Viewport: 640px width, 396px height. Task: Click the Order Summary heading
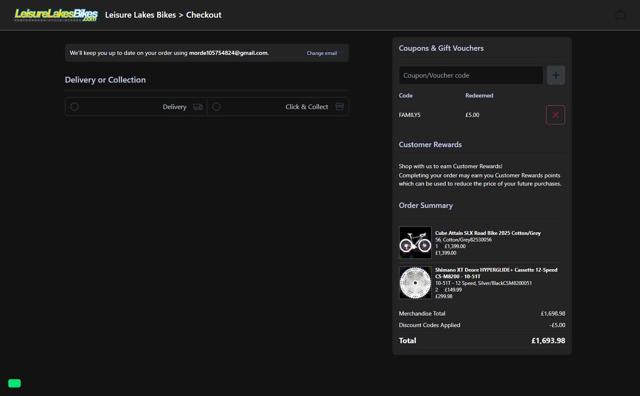[426, 205]
